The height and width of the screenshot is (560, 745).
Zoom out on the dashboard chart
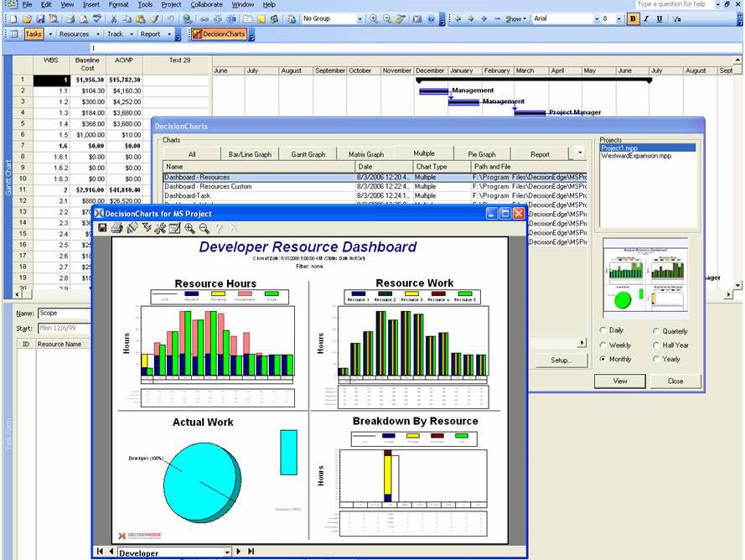click(204, 228)
